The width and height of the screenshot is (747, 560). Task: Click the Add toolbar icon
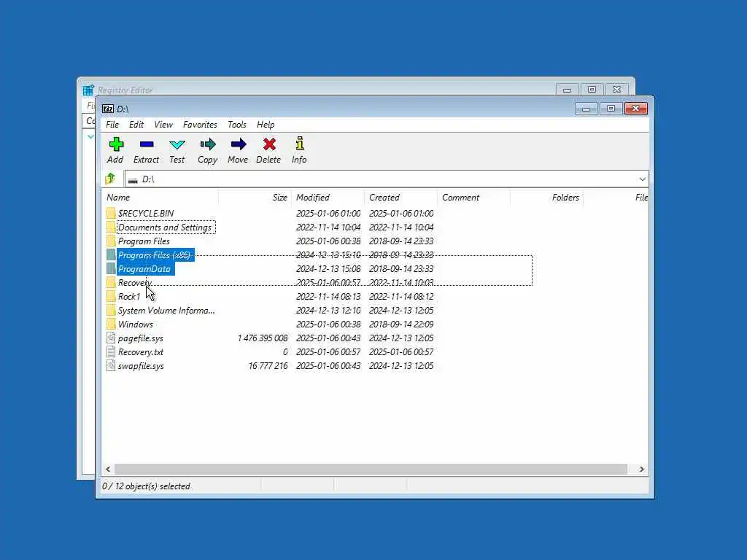pos(116,144)
